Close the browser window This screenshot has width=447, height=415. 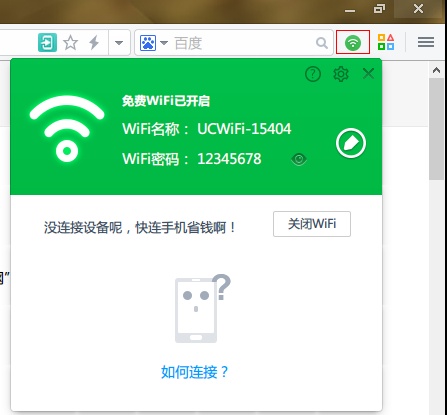click(418, 9)
